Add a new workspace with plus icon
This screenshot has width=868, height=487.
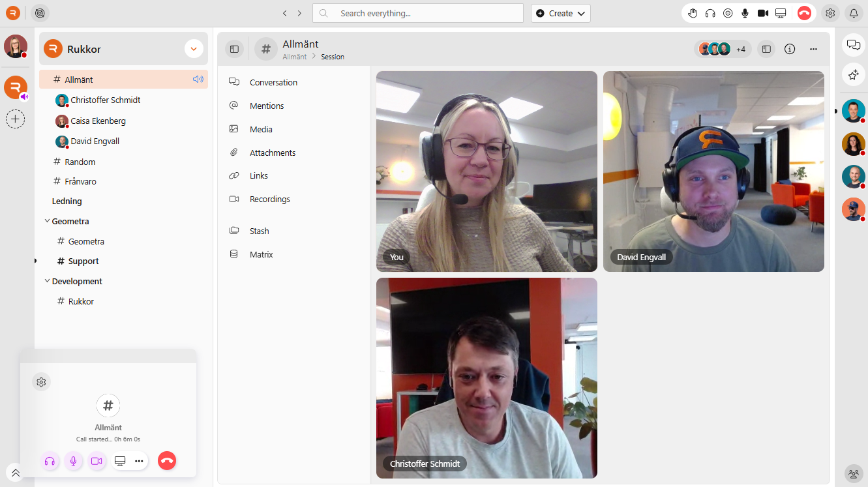click(16, 119)
